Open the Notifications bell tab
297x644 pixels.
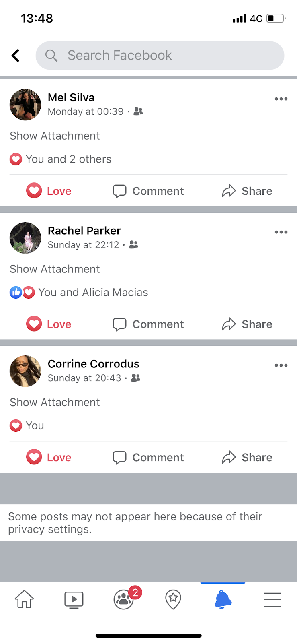point(223,600)
